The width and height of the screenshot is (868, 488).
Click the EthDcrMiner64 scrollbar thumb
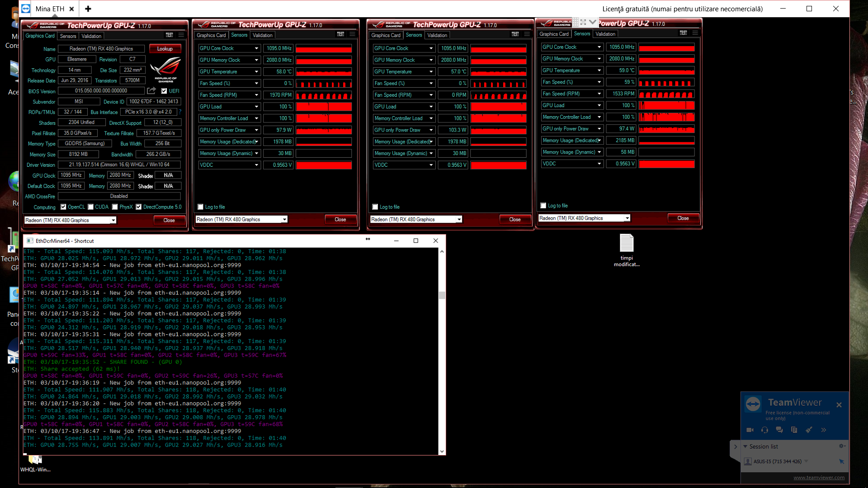(442, 296)
